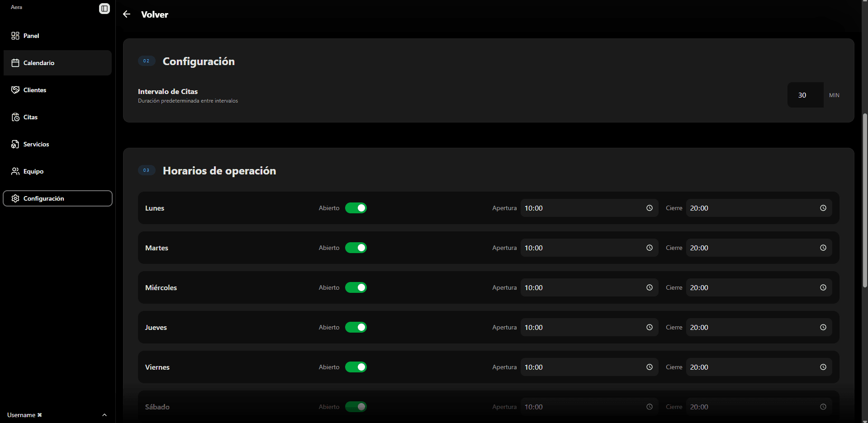Click the Aera app name
The height and width of the screenshot is (423, 868).
point(16,7)
